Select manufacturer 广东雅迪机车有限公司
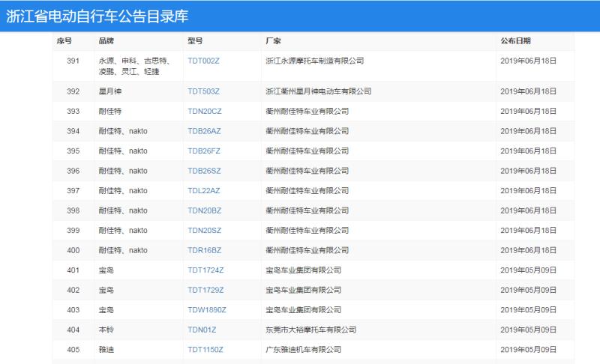Screen dimensions: 600x364 [x=303, y=350]
